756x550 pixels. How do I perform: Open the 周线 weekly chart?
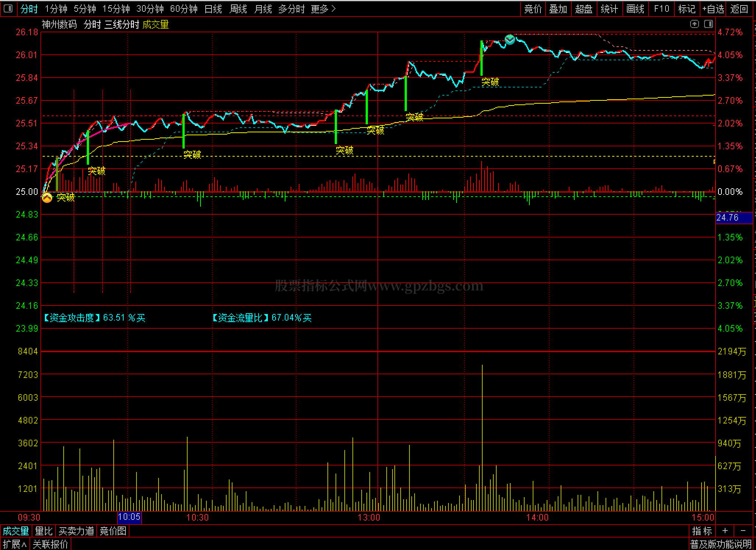238,9
